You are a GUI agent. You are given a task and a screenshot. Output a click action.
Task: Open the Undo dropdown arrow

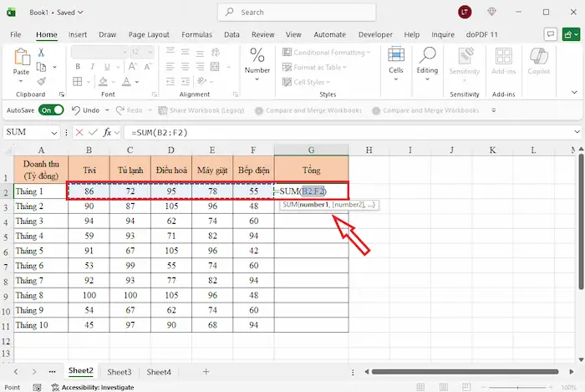[x=106, y=110]
